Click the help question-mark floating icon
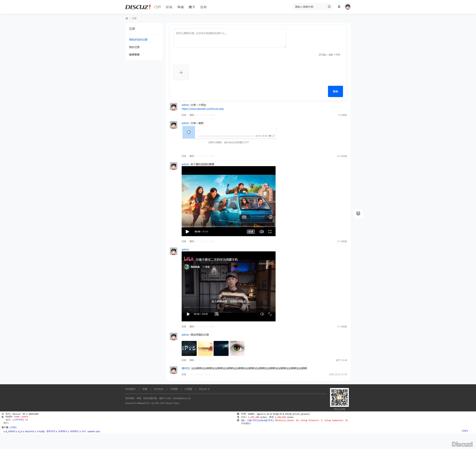 [x=358, y=213]
